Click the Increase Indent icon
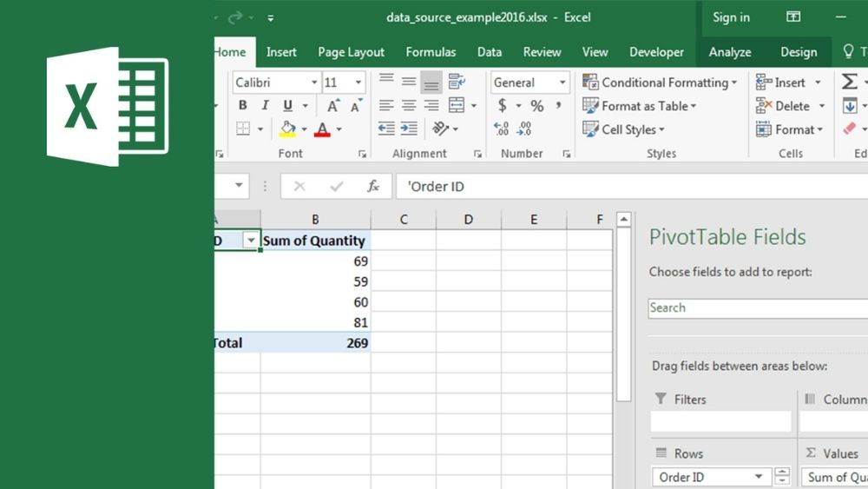 pyautogui.click(x=409, y=129)
